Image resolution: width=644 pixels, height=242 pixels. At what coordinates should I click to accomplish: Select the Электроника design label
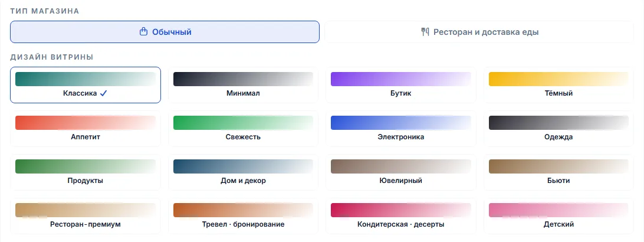point(401,137)
